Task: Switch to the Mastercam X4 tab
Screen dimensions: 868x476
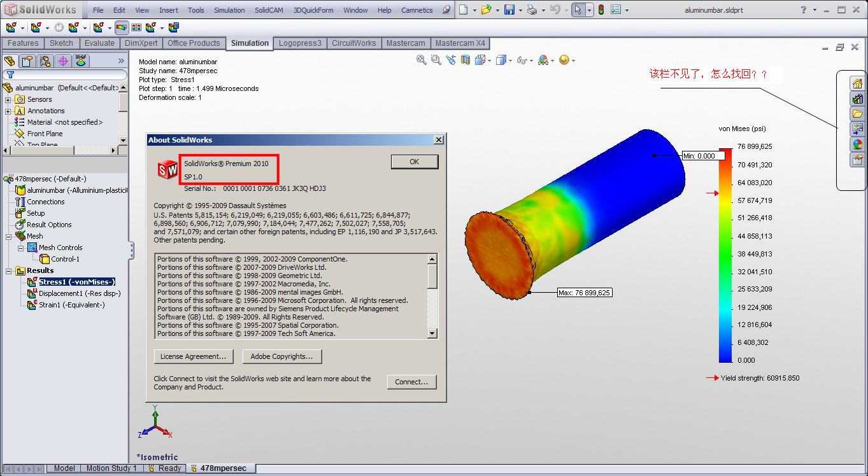Action: (460, 43)
